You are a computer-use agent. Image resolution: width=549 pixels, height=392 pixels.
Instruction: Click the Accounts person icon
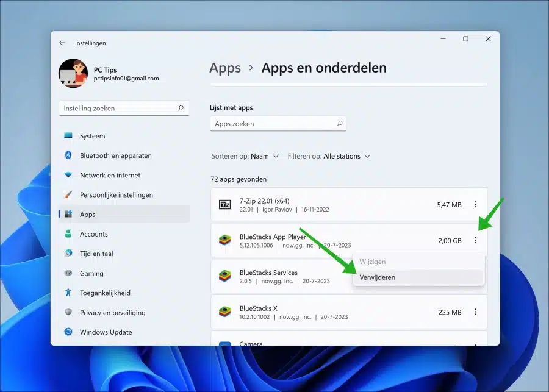(68, 233)
